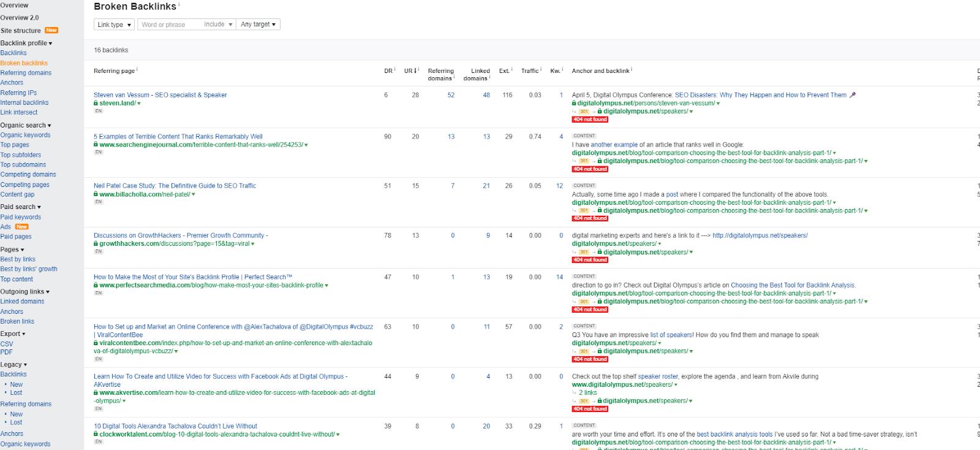The width and height of the screenshot is (980, 450).
Task: Export as CSV from the sidebar
Action: (x=7, y=344)
